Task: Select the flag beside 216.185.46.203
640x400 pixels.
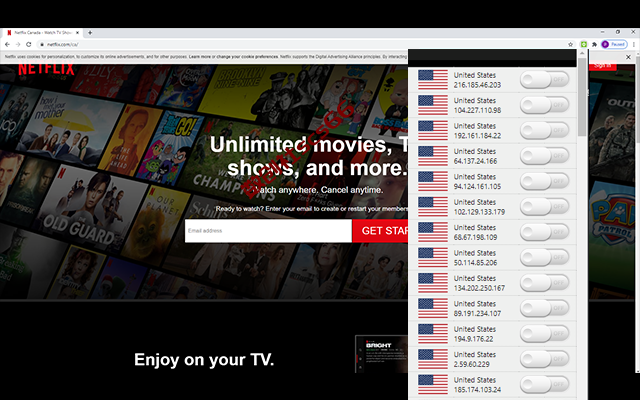Action: 433,80
